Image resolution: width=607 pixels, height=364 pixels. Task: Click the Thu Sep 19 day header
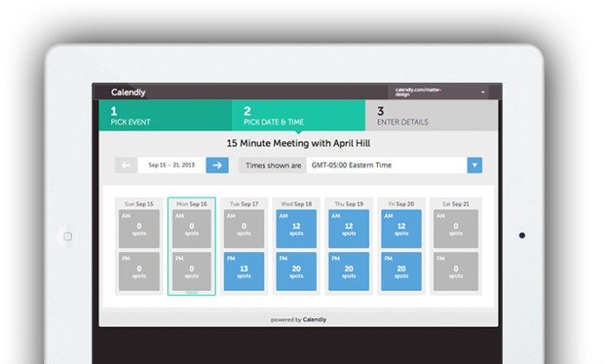(349, 204)
